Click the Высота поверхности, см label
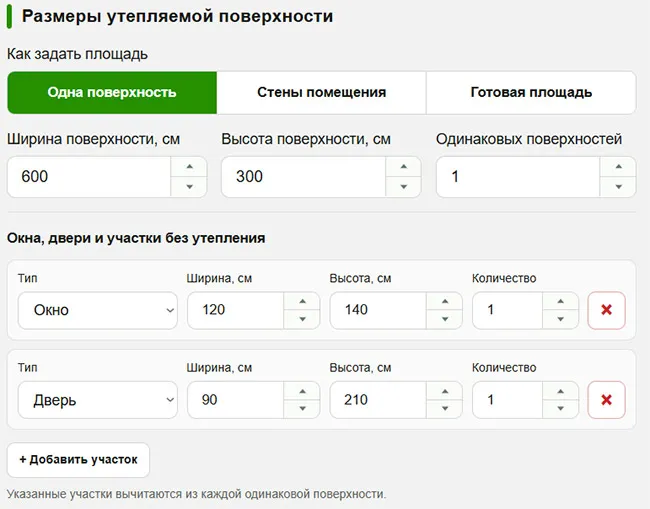The width and height of the screenshot is (650, 509). 306,139
